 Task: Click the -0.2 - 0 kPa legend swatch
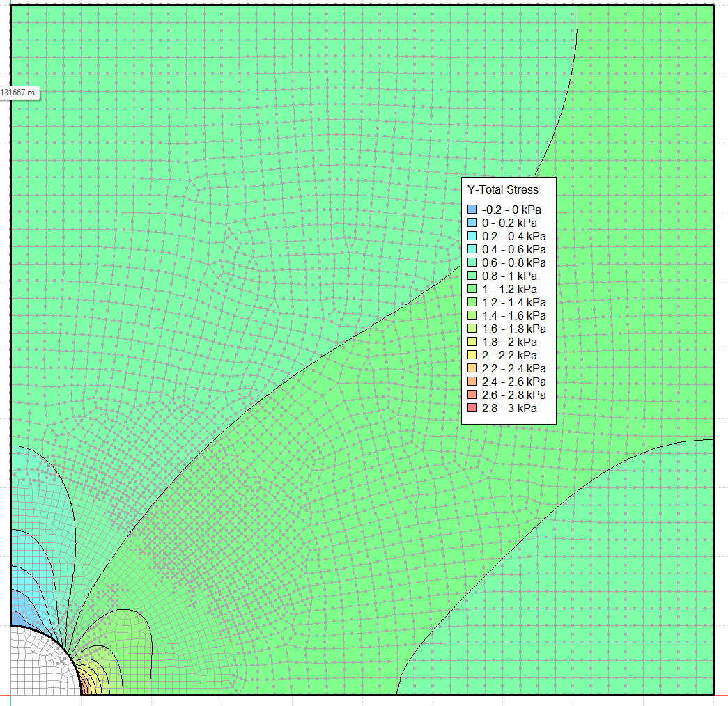point(472,210)
